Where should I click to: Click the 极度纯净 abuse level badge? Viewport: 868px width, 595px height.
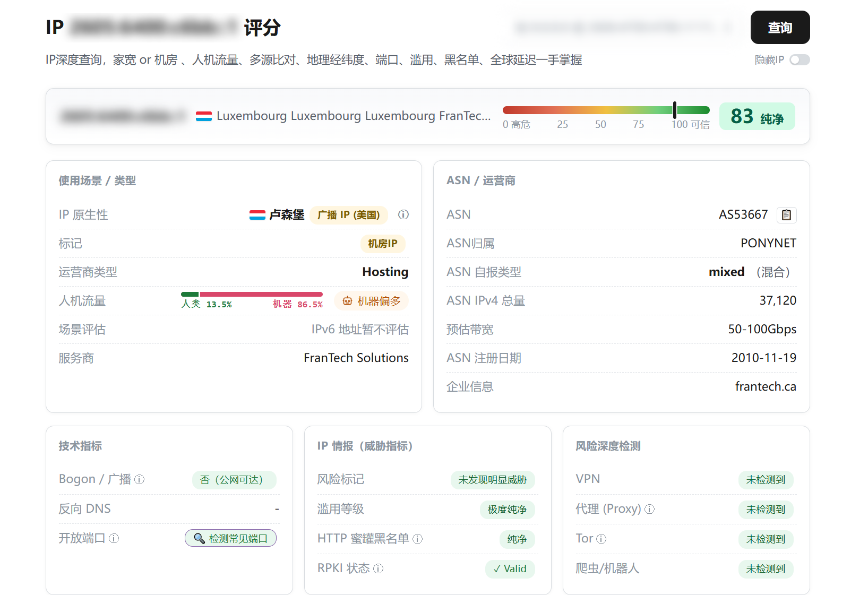[x=507, y=510]
